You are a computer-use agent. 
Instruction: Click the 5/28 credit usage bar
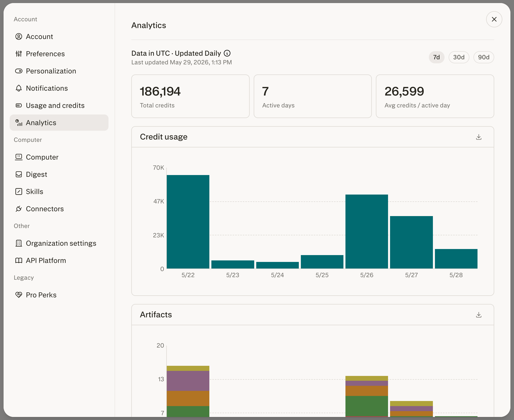pyautogui.click(x=456, y=259)
